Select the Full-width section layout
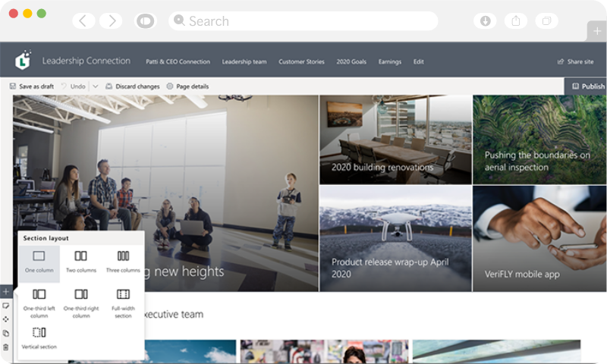The height and width of the screenshot is (364, 607). (123, 300)
